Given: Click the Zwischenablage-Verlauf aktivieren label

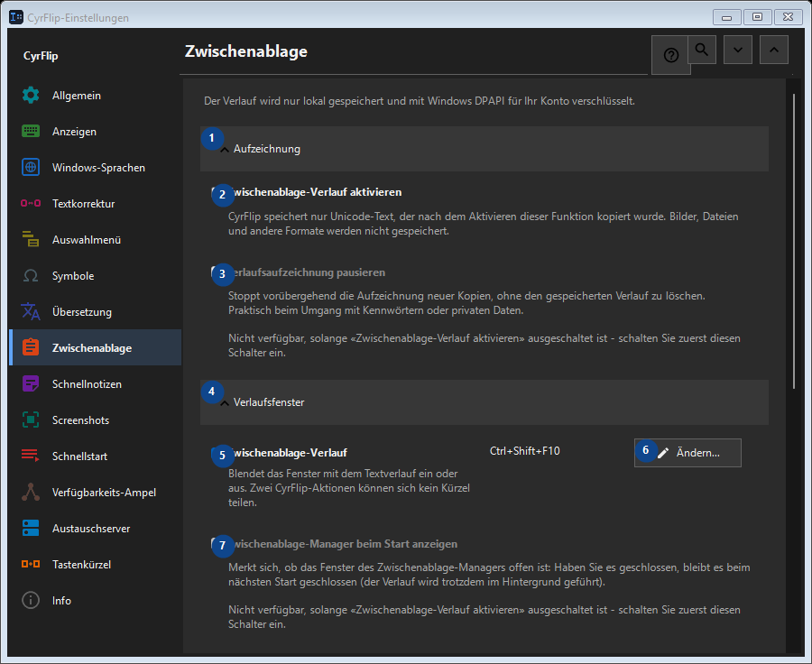Looking at the screenshot, I should coord(315,192).
